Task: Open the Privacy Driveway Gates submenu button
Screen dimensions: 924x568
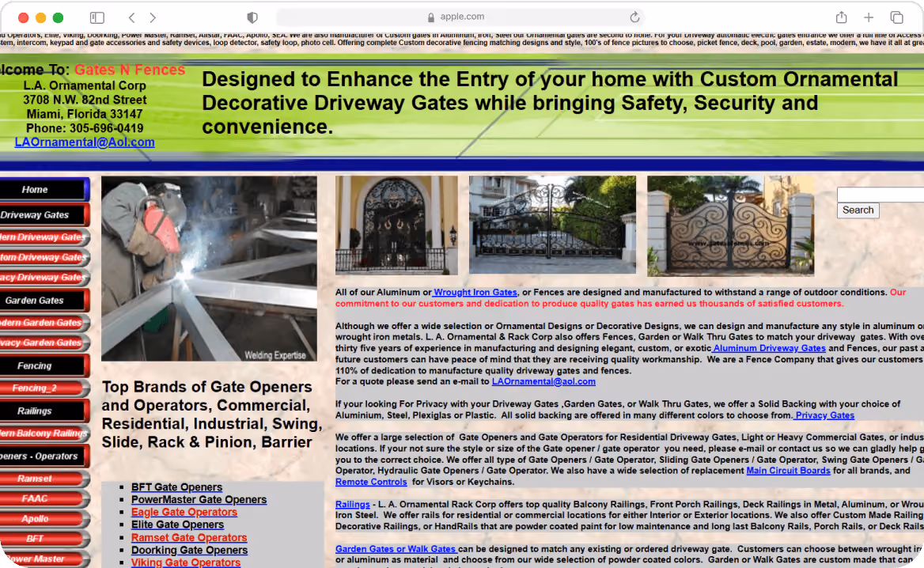Action: point(44,278)
